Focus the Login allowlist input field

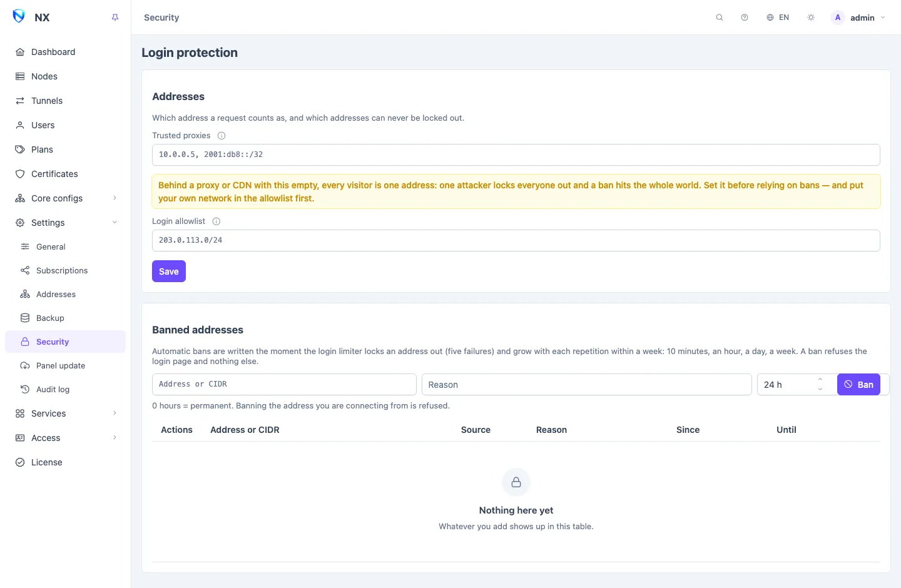(516, 240)
